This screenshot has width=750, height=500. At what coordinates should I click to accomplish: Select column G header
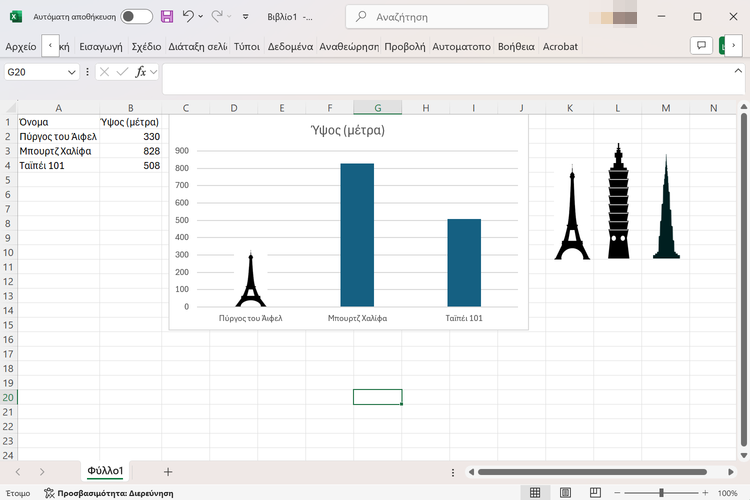click(x=377, y=108)
